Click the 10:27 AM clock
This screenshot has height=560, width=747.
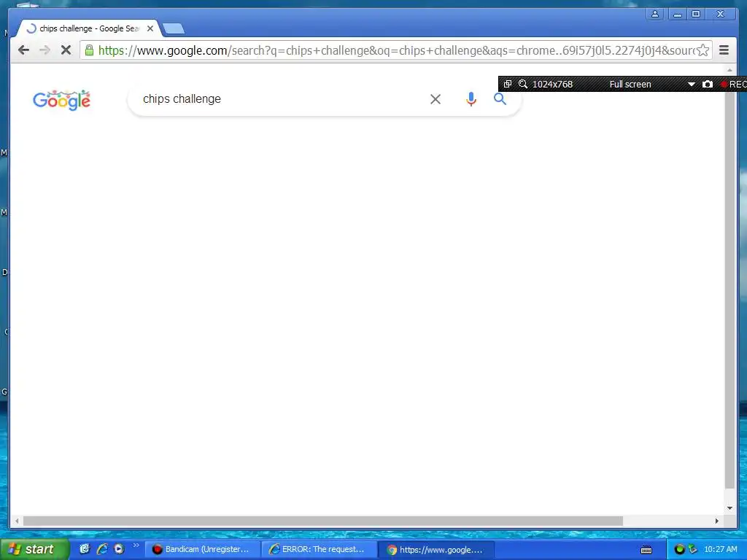[720, 550]
